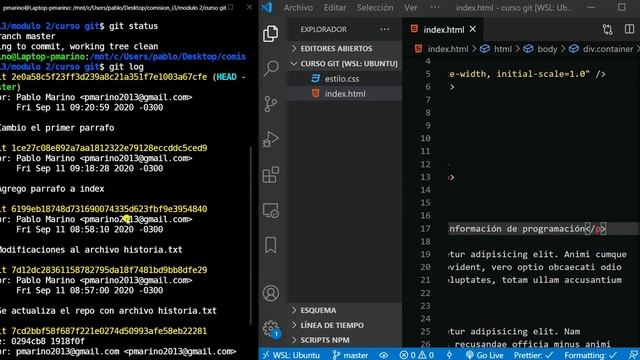
Task: Expand the Scripts NPM section
Action: pyautogui.click(x=345, y=340)
